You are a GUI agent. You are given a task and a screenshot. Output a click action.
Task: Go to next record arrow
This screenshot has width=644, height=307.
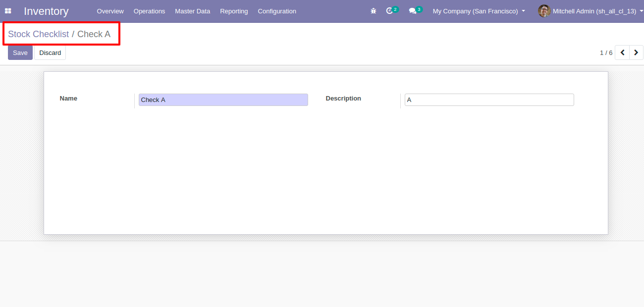[637, 52]
